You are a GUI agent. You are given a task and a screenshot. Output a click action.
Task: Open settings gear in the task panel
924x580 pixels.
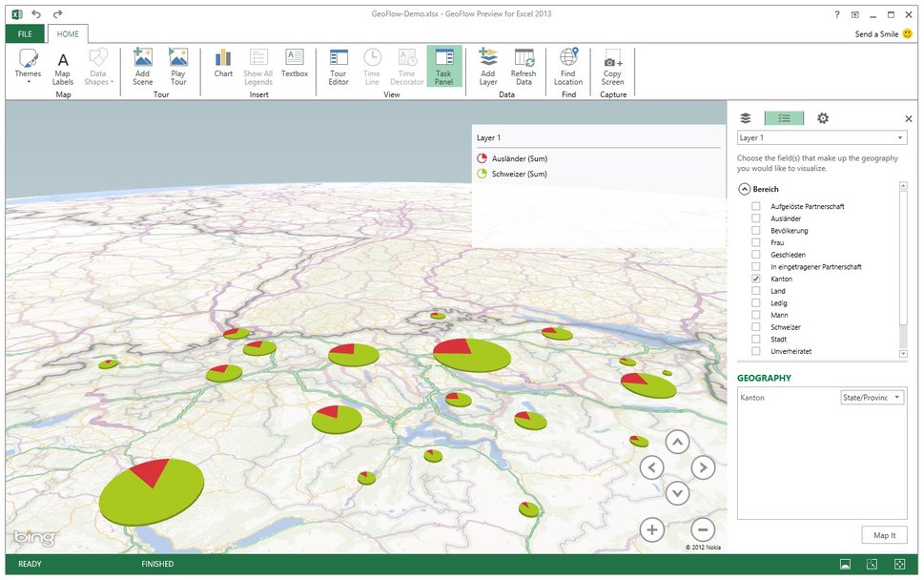[x=823, y=118]
